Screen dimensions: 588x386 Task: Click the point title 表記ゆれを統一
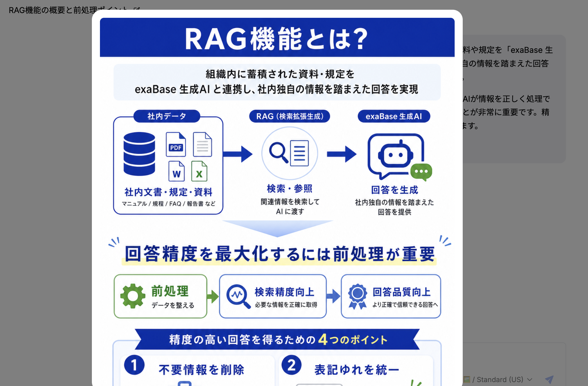(x=357, y=370)
